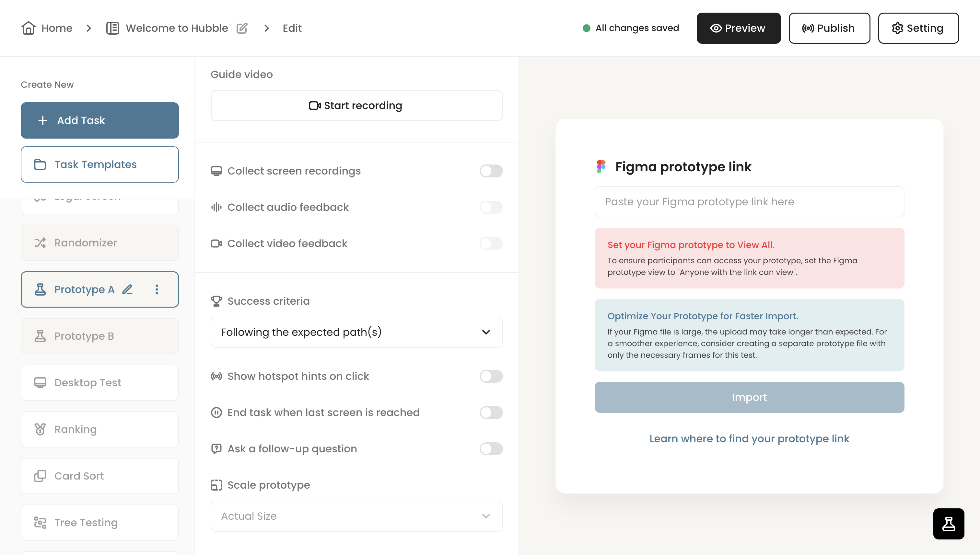980x555 pixels.
Task: Click the audio feedback waveform icon
Action: [x=216, y=207]
